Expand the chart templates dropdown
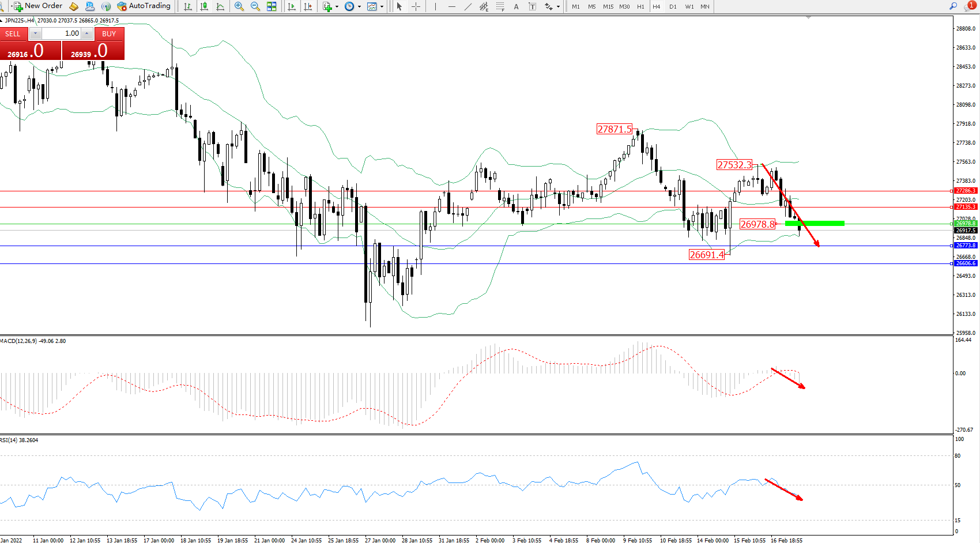The image size is (980, 543). click(382, 7)
